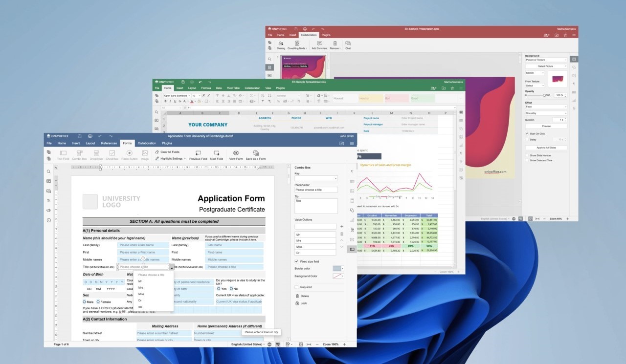Screen dimensions: 626x364
Task: Click Add Comment in presentation toolbar
Action: tap(319, 45)
